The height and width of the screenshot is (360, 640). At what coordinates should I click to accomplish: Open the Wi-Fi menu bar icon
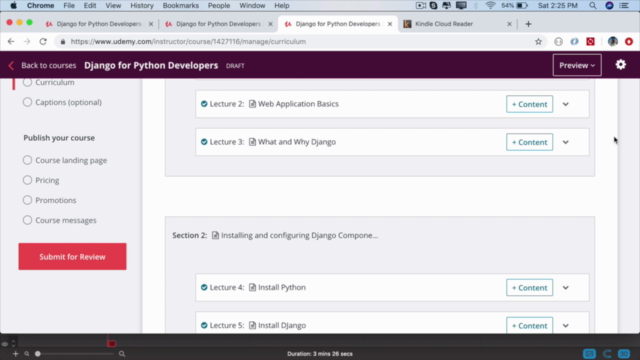[490, 5]
